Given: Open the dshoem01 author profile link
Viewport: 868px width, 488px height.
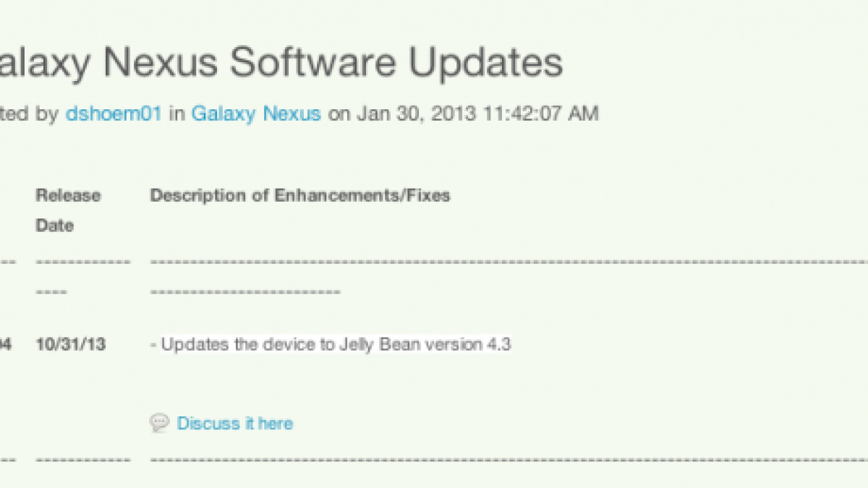Looking at the screenshot, I should pos(113,114).
